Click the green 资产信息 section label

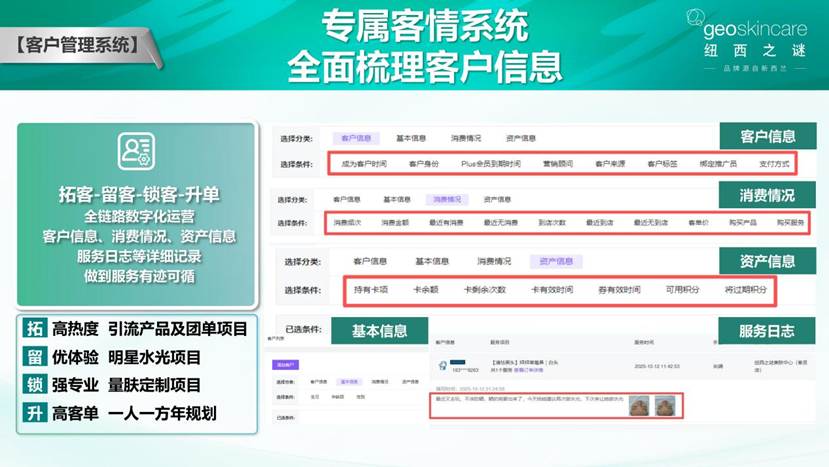pos(767,261)
